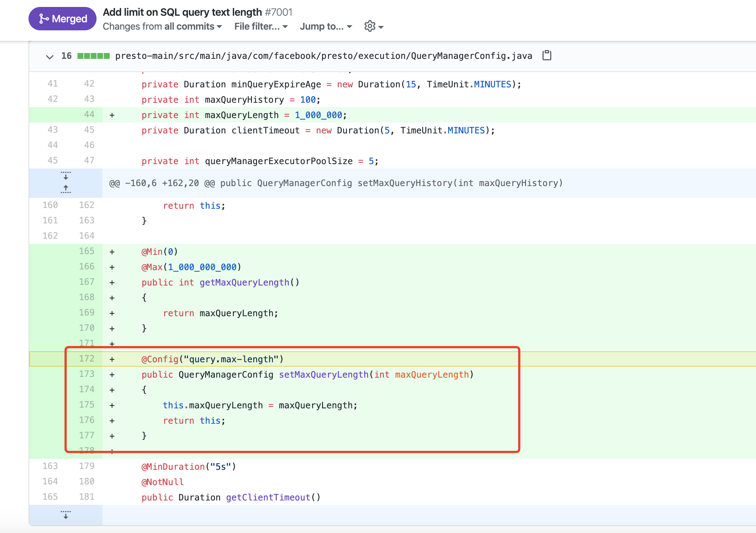Copy the QueryManagerConfig.java file path

547,55
